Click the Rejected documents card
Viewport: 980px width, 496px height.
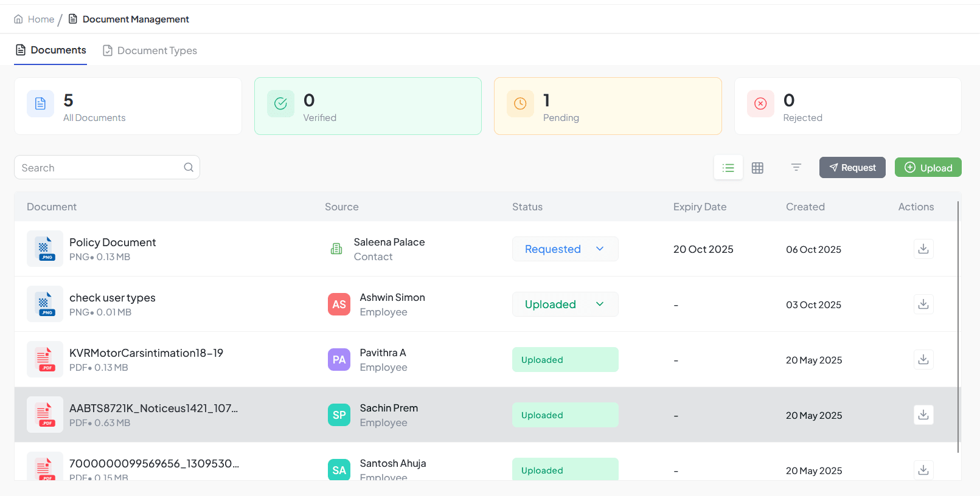coord(847,106)
